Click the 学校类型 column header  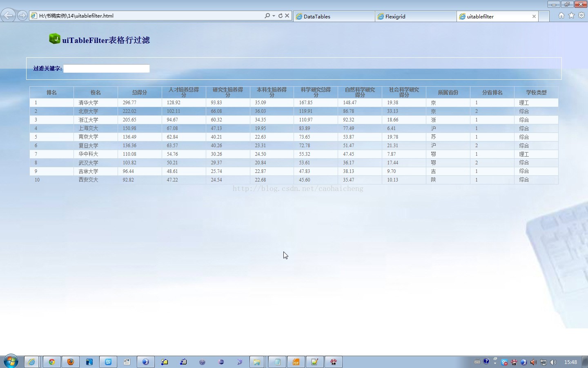click(x=536, y=92)
